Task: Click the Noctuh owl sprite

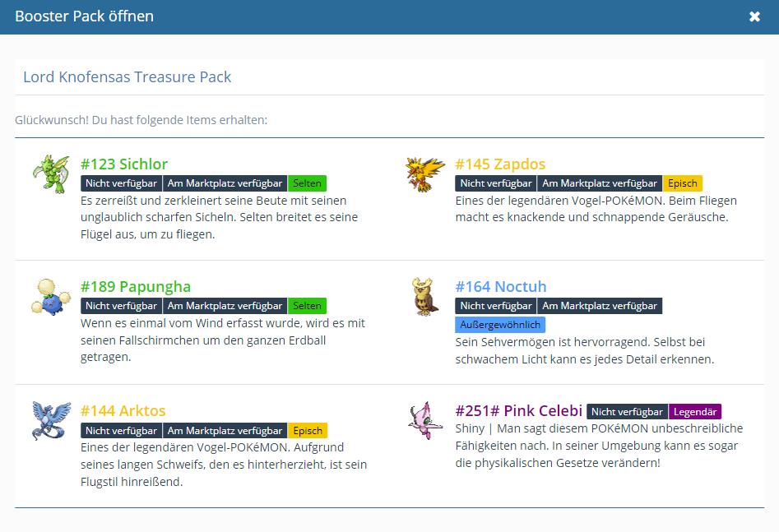Action: coord(424,297)
